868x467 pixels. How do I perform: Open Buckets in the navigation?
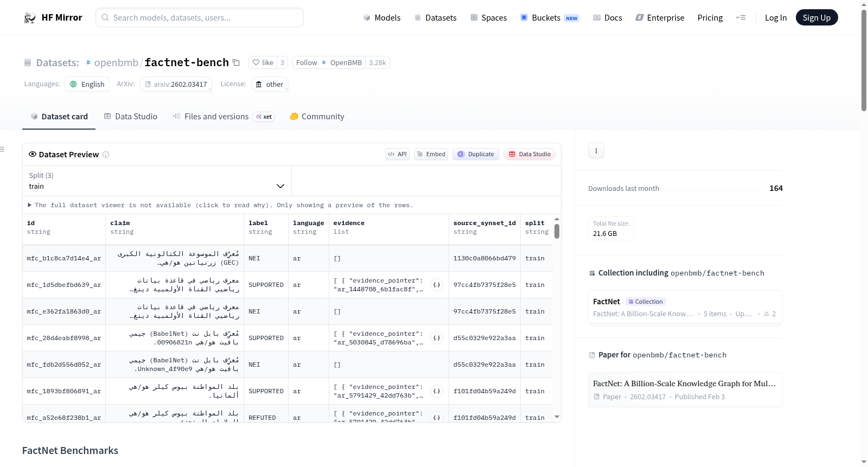[550, 18]
